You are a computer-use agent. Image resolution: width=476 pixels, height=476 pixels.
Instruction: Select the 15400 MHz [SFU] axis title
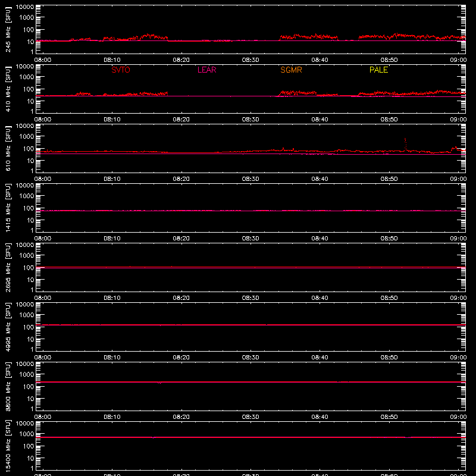coord(8,446)
